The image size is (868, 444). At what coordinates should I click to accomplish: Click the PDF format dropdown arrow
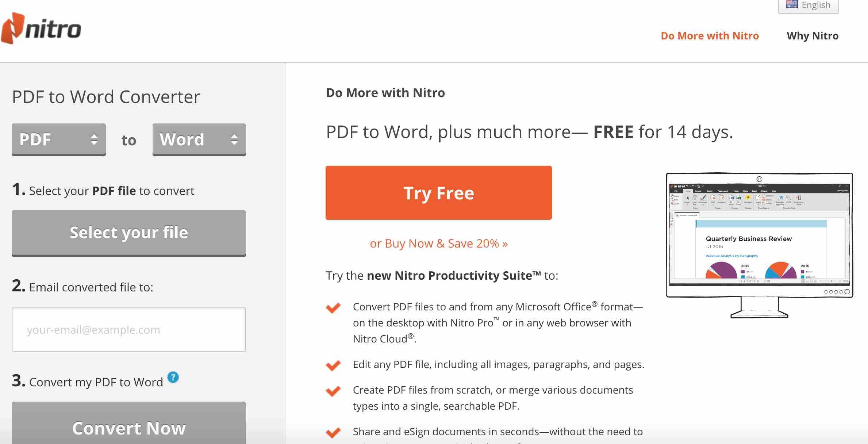click(92, 139)
